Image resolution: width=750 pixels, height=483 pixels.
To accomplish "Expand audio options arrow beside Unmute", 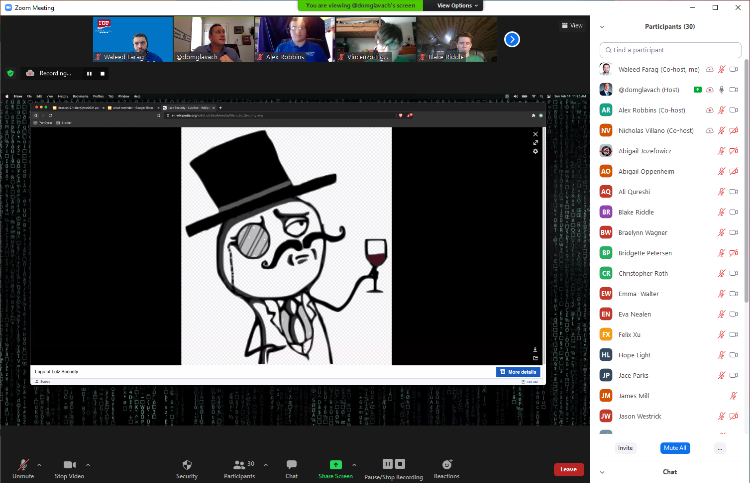I will 39,465.
